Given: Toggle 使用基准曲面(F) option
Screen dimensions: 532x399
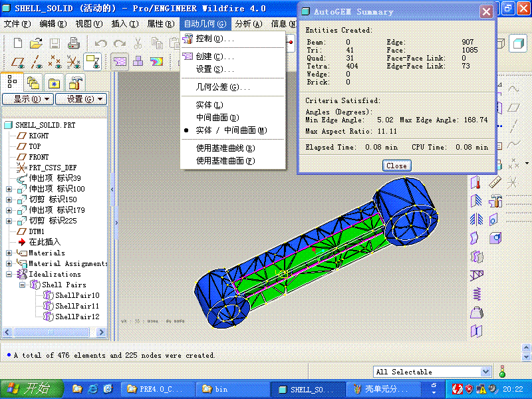Looking at the screenshot, I should (x=233, y=161).
